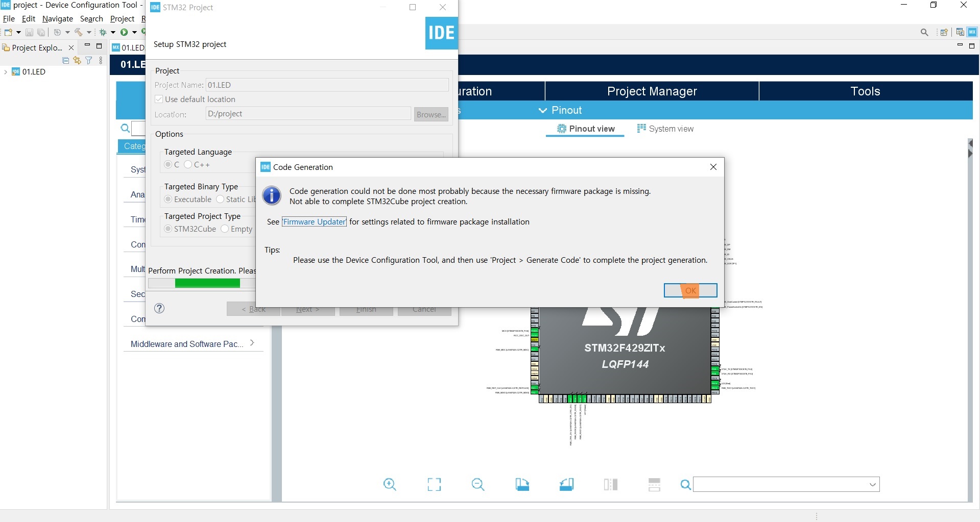Close the Project Explorer view tab
The height and width of the screenshot is (522, 980).
pyautogui.click(x=71, y=47)
